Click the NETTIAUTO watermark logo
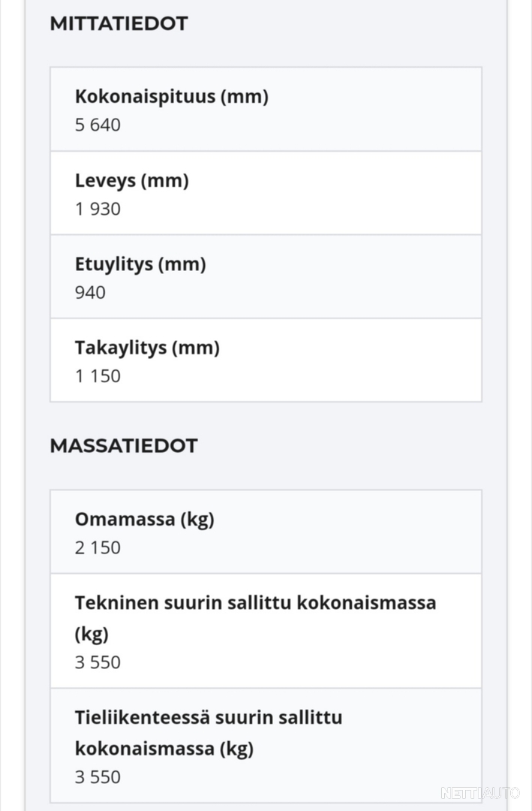The image size is (532, 811). click(480, 793)
